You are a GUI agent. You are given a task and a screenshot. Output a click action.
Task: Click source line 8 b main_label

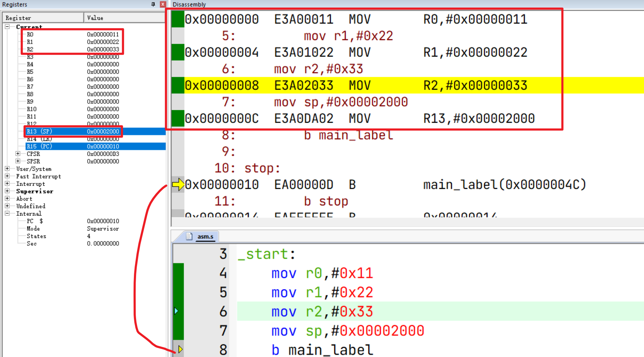(323, 350)
